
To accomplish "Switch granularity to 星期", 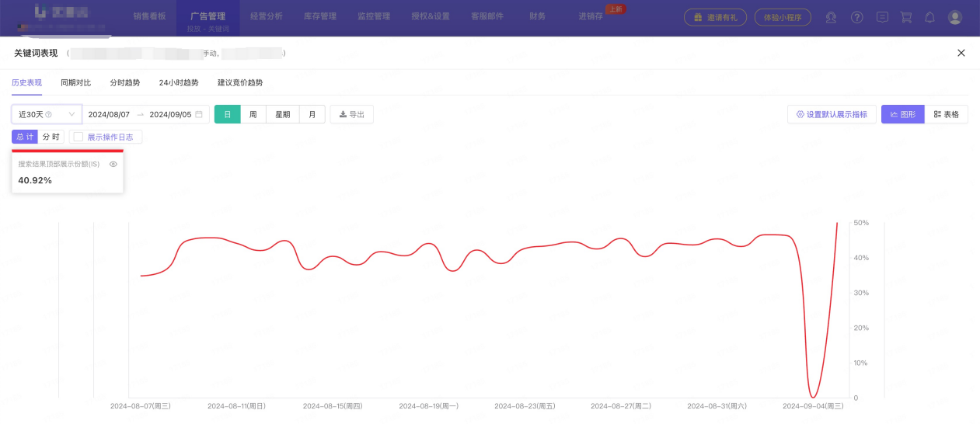I will (x=283, y=114).
